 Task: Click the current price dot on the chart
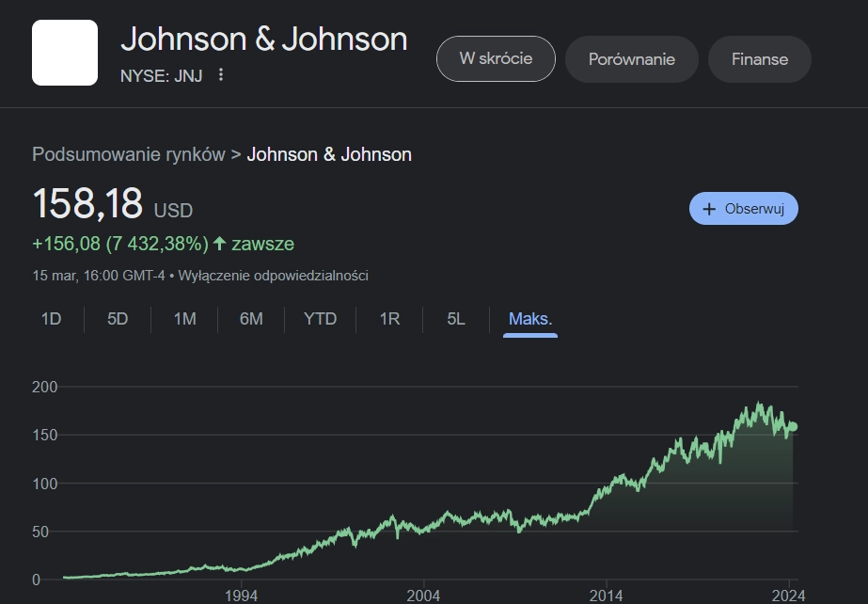point(793,426)
